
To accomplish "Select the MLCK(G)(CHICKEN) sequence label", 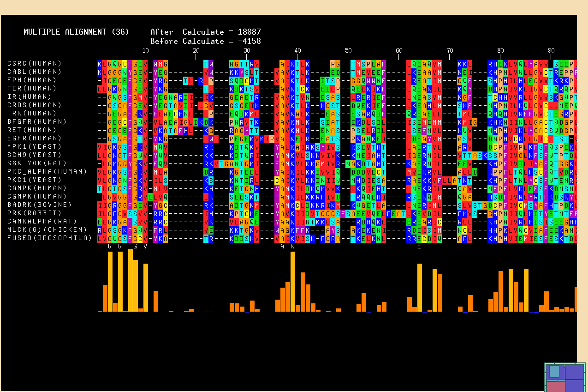I will 47,229.
